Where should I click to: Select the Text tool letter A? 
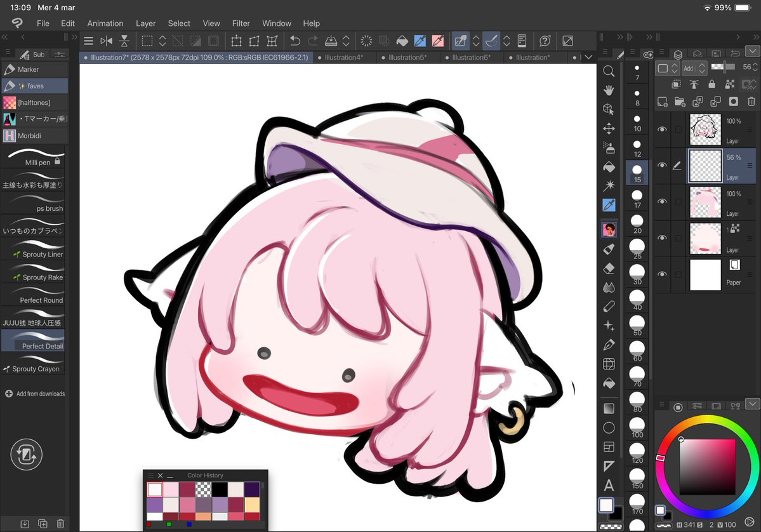(x=609, y=485)
